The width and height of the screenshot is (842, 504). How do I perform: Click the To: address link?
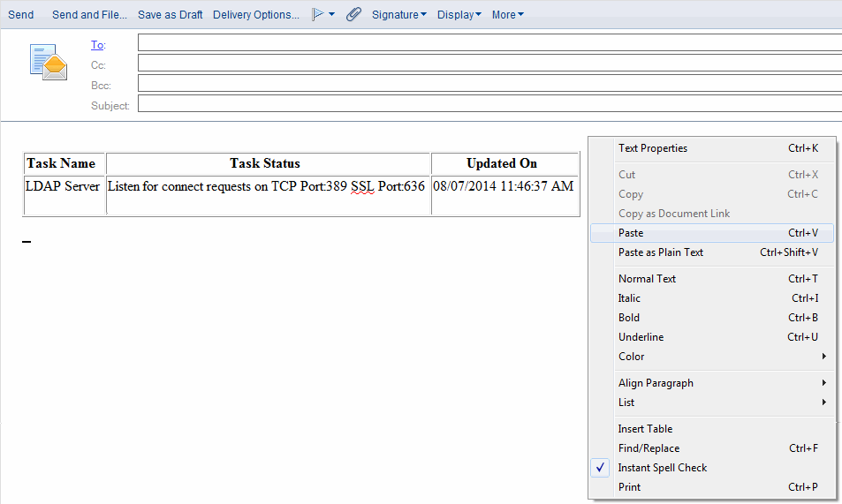97,45
